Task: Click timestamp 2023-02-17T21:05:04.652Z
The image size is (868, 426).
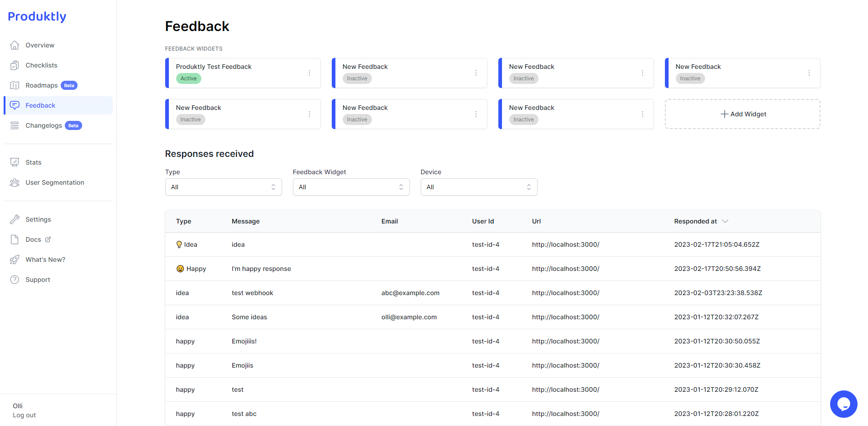Action: click(x=717, y=244)
